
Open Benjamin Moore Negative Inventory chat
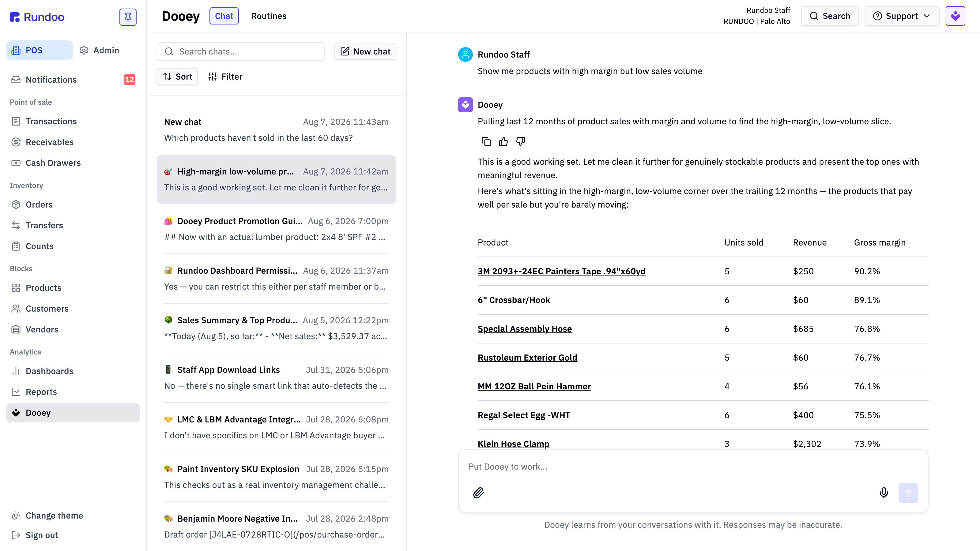pyautogui.click(x=276, y=526)
